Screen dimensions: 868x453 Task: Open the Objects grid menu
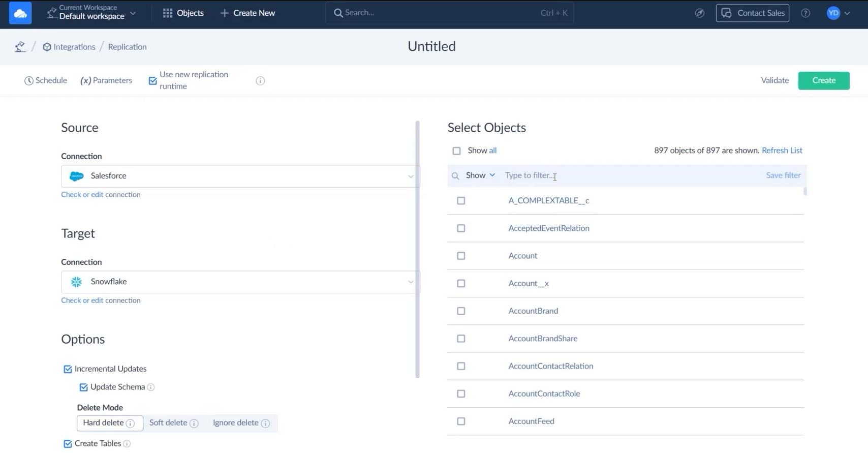coord(183,13)
